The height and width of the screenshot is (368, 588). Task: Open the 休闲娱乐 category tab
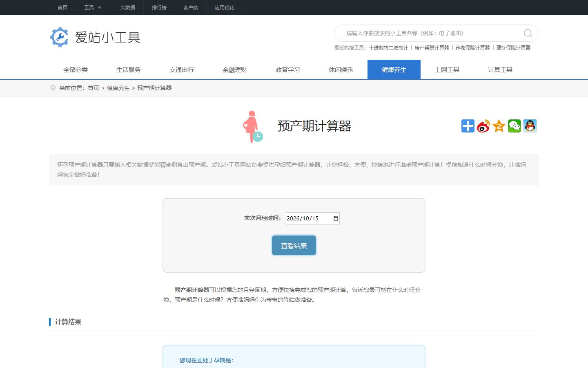click(x=341, y=70)
